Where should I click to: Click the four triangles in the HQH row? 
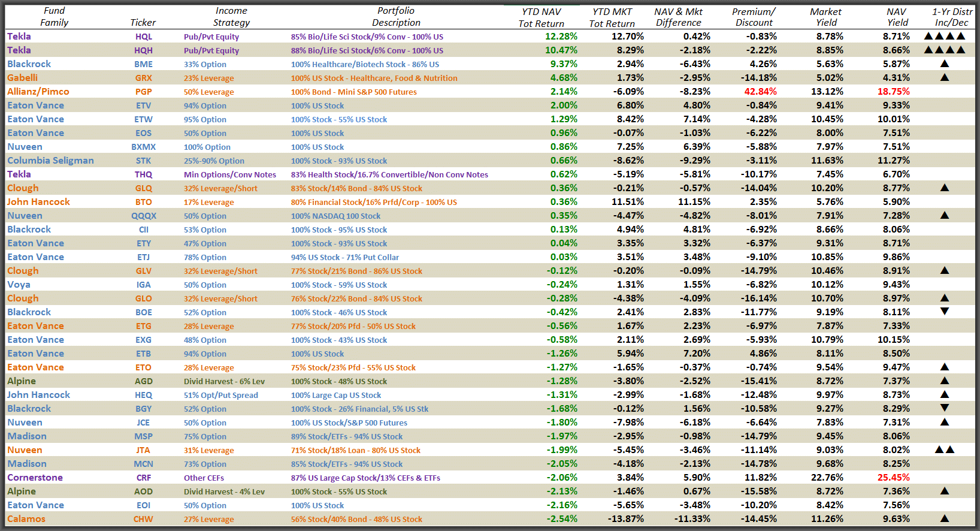coord(945,50)
